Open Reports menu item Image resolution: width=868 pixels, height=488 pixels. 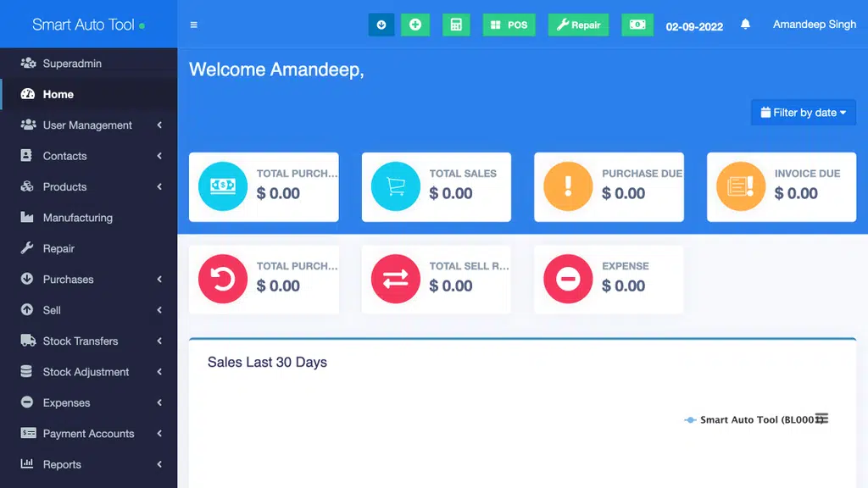coord(88,464)
